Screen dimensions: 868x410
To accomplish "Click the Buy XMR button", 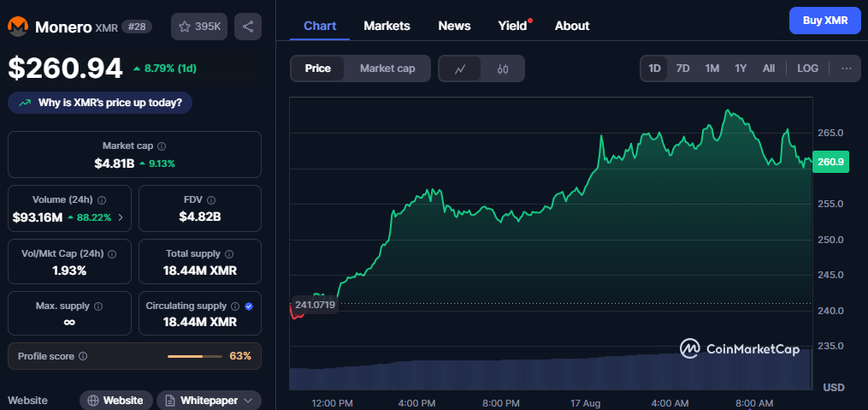I will coord(825,21).
